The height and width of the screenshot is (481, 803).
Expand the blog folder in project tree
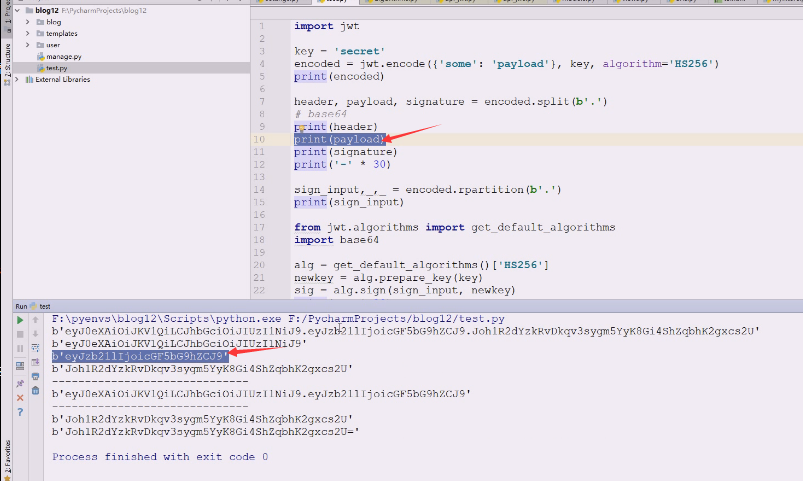click(x=28, y=22)
